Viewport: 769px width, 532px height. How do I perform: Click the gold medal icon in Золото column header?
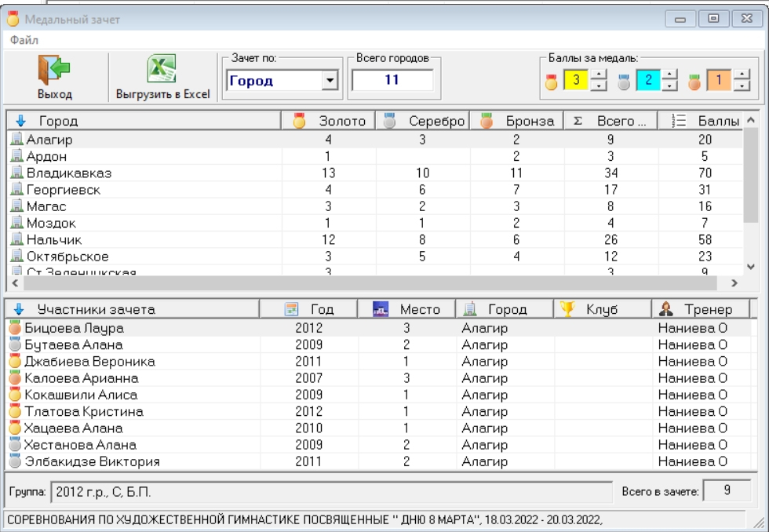pyautogui.click(x=299, y=121)
